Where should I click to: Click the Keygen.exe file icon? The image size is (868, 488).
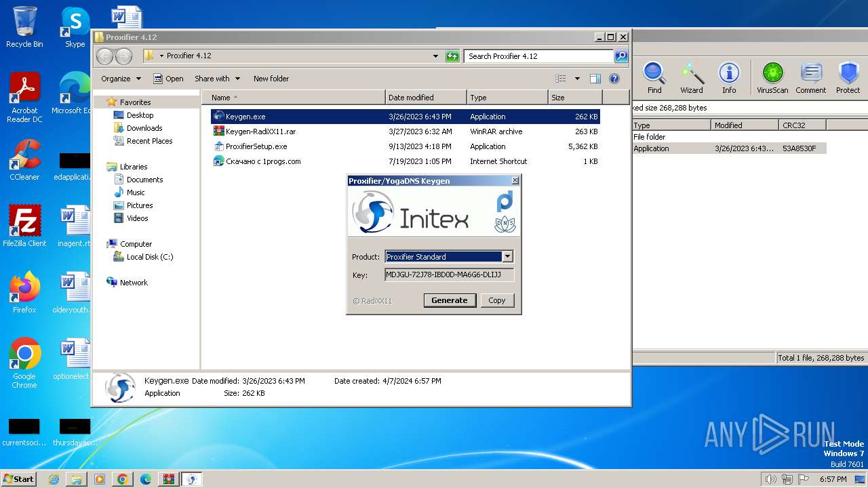coord(218,117)
